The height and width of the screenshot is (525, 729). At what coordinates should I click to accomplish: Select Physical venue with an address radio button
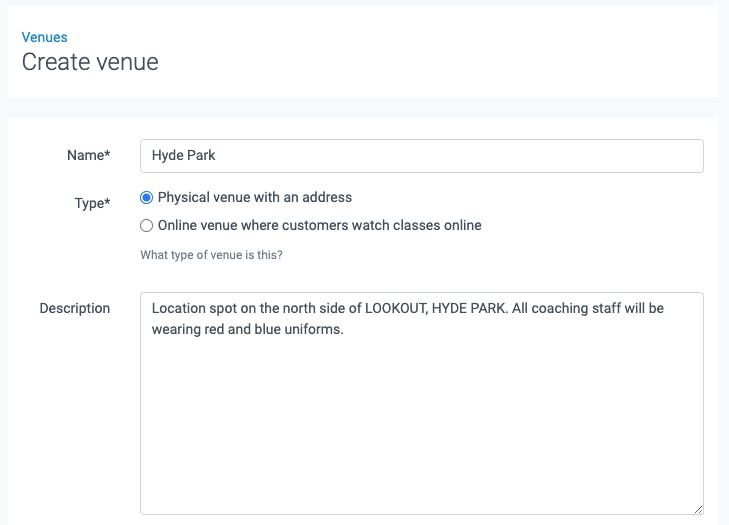(x=146, y=198)
